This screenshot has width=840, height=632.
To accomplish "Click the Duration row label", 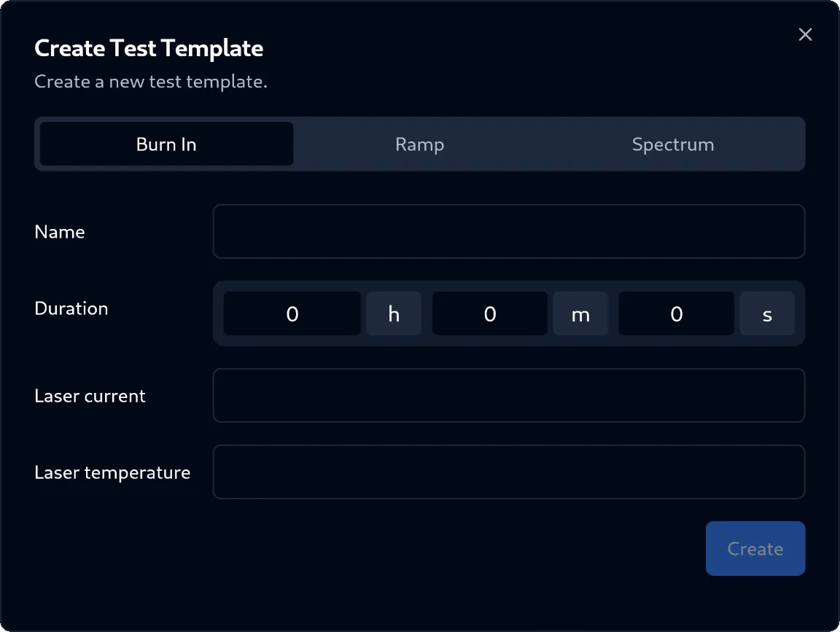I will [71, 308].
